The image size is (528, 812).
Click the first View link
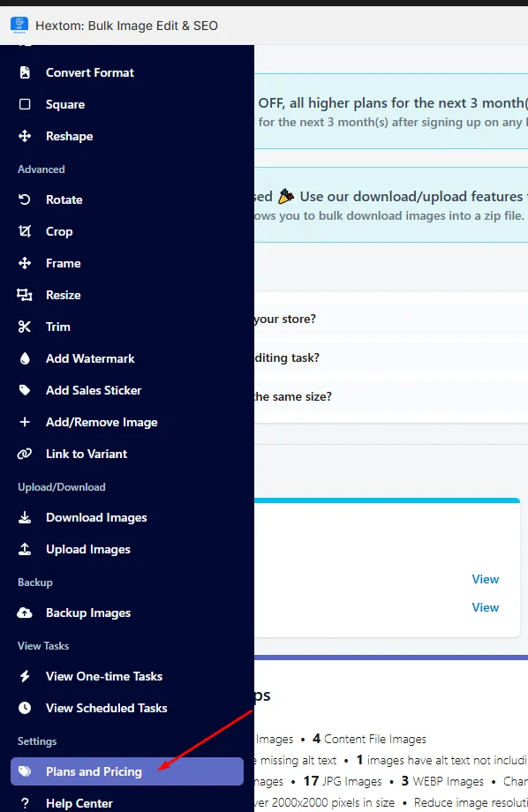(485, 579)
